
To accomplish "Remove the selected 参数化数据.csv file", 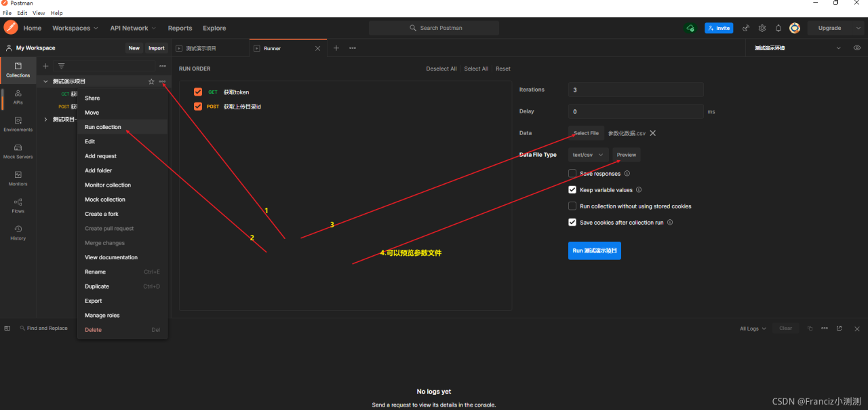I will point(652,133).
